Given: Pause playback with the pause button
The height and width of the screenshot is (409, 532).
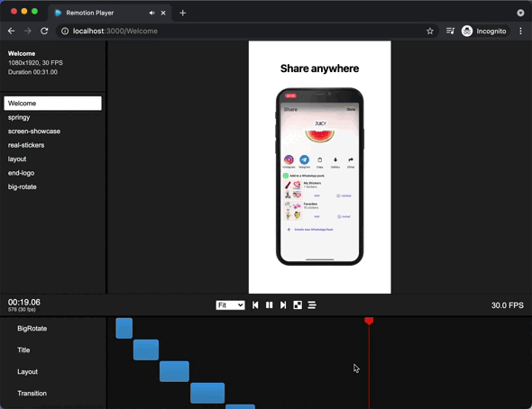Looking at the screenshot, I should pyautogui.click(x=270, y=305).
